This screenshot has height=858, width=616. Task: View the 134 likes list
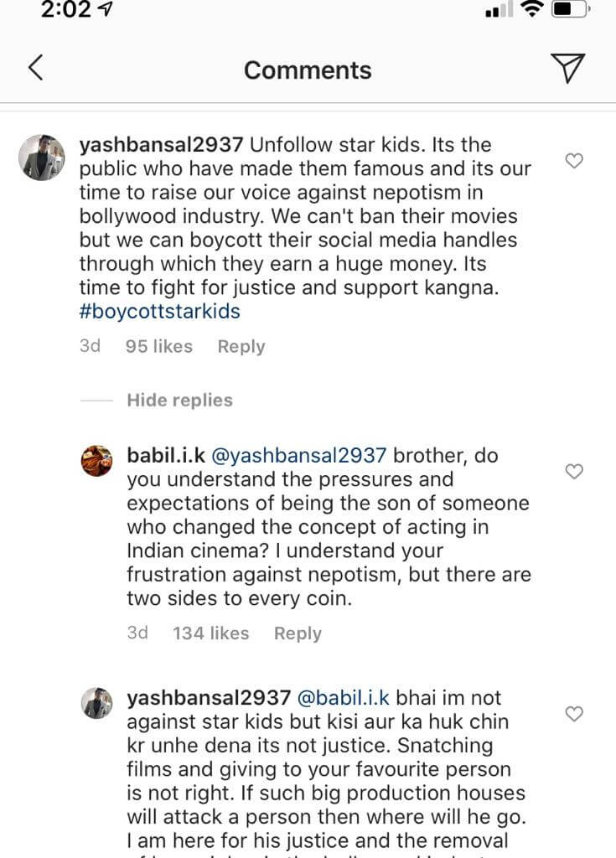pyautogui.click(x=210, y=633)
